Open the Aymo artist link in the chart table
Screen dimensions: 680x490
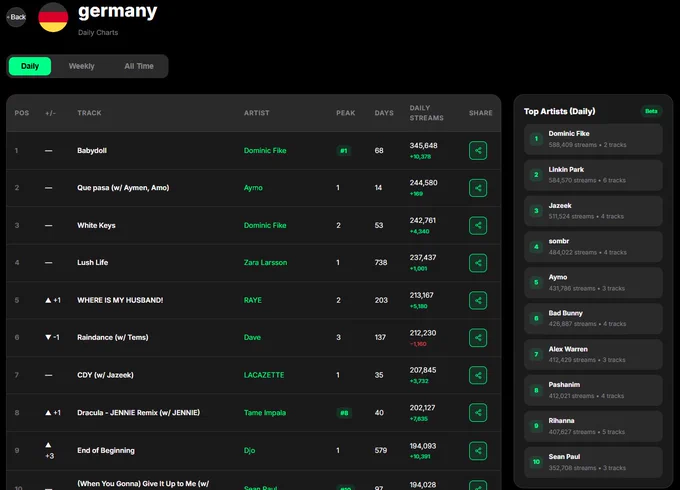click(253, 188)
